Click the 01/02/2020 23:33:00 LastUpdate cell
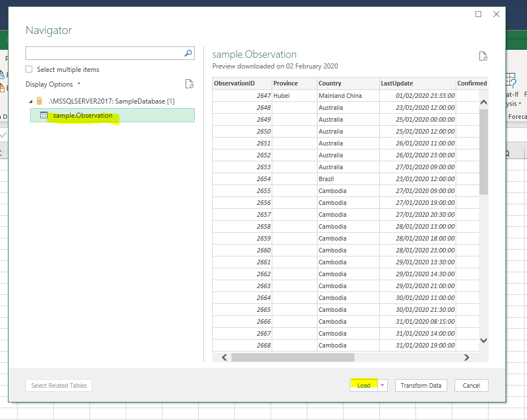Viewport: 527px width, 420px height. pos(417,96)
